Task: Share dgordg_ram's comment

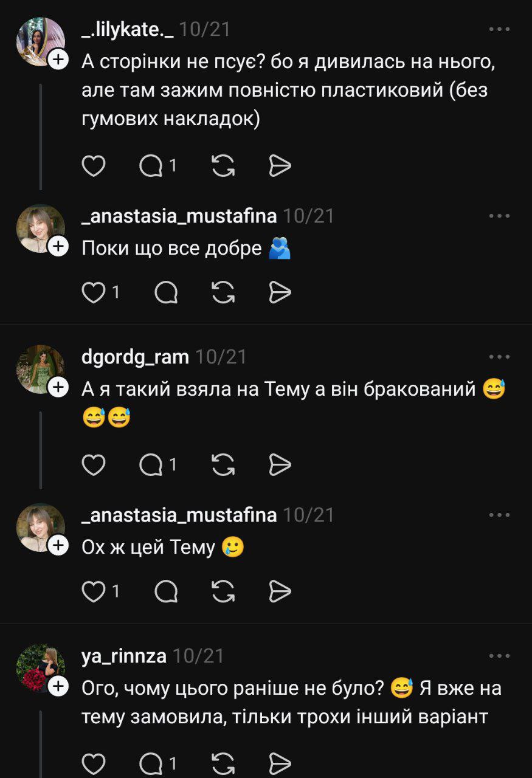Action: click(280, 465)
